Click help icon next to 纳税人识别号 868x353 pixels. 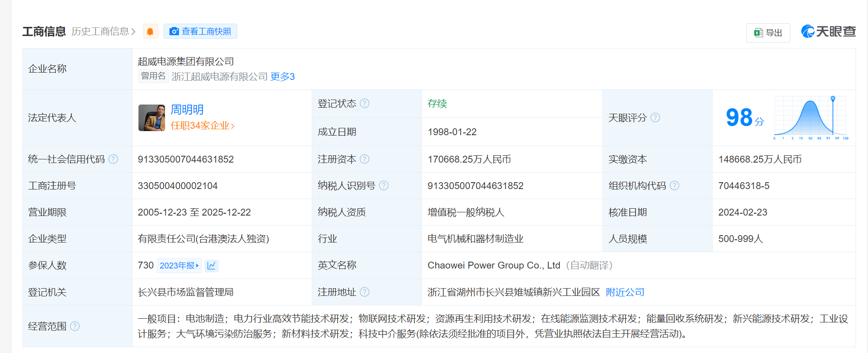tap(383, 186)
